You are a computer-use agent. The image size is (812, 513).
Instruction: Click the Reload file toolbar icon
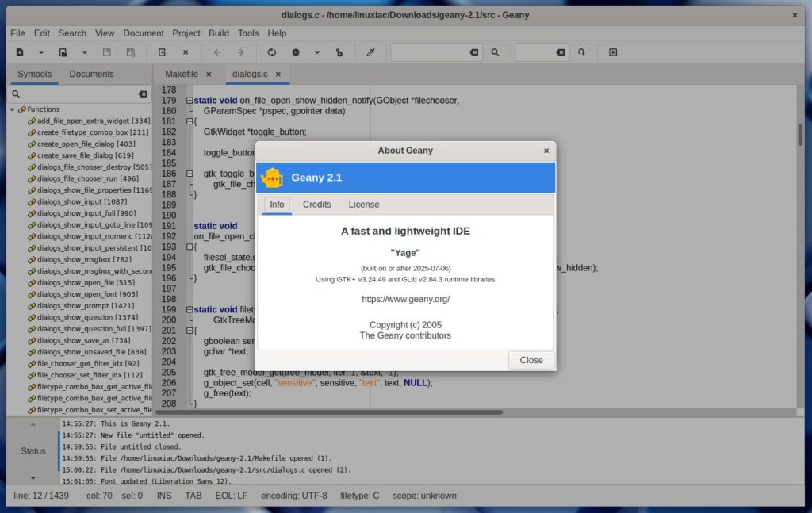(x=162, y=52)
